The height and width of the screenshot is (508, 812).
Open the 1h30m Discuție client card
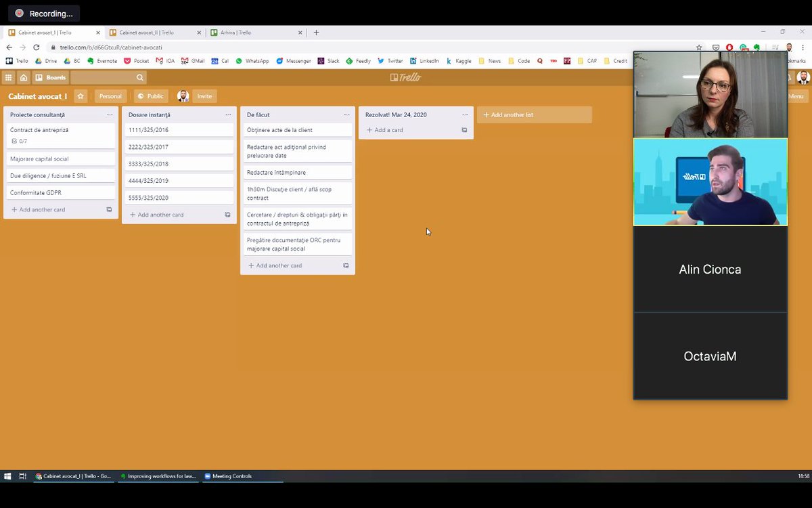coord(298,194)
